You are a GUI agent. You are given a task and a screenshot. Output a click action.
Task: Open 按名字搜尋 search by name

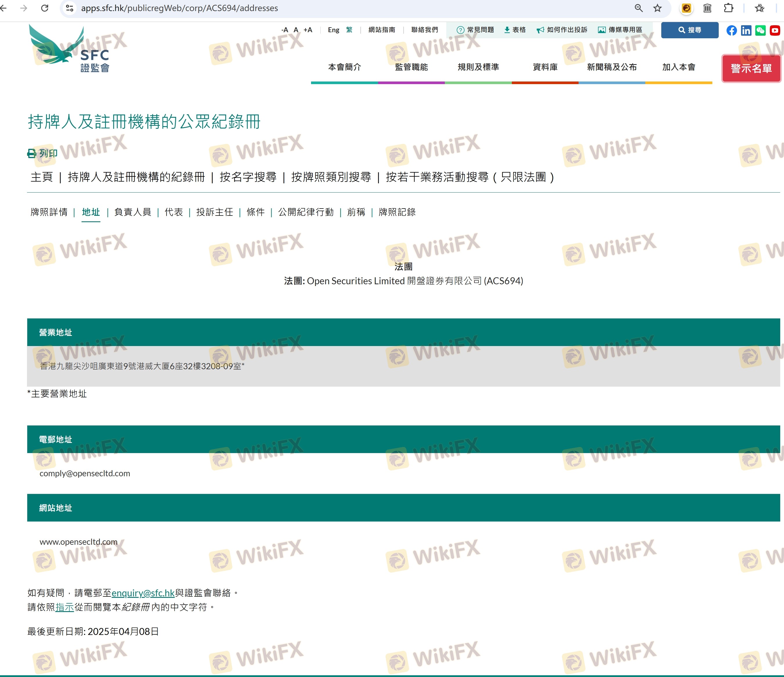(248, 177)
